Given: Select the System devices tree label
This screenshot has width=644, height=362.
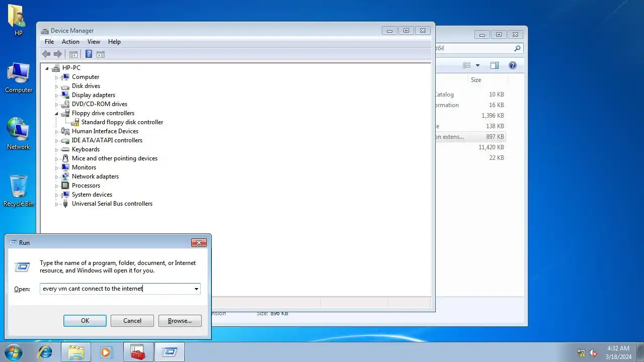Looking at the screenshot, I should (92, 195).
